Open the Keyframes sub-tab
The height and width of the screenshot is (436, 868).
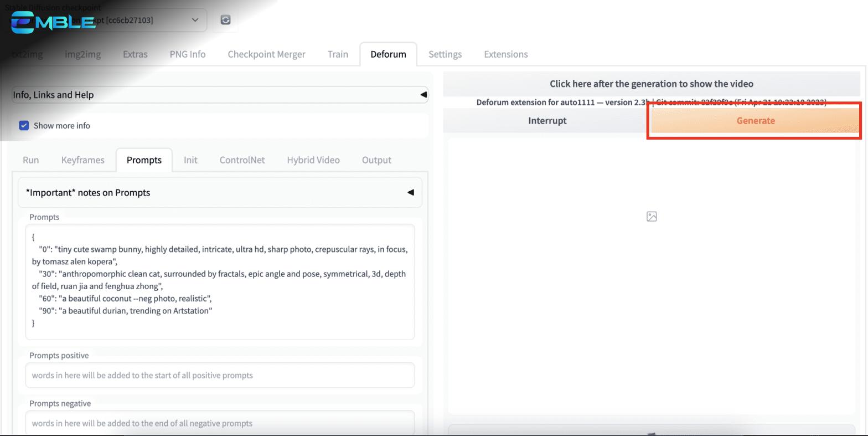tap(82, 160)
